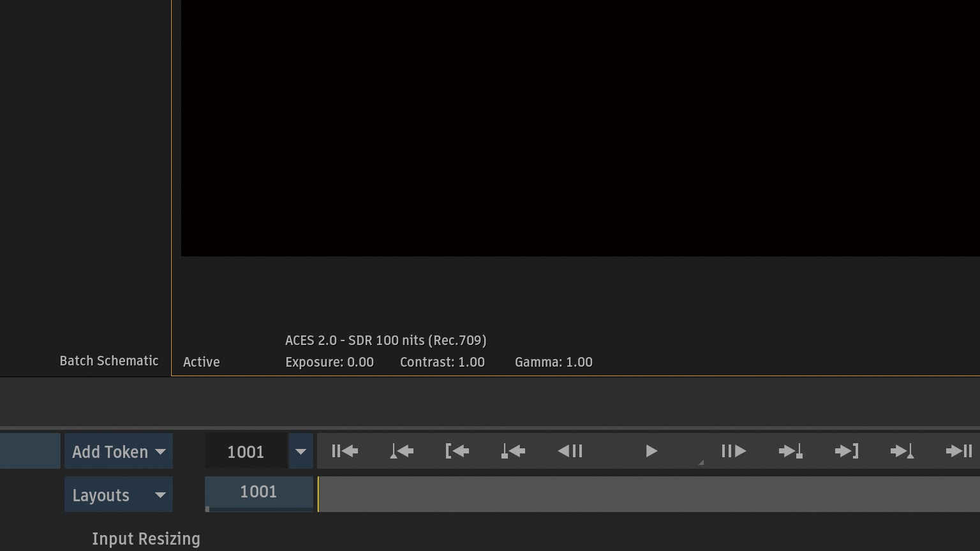Jump to the in point bracket icon
Image resolution: width=980 pixels, height=551 pixels.
click(x=457, y=452)
